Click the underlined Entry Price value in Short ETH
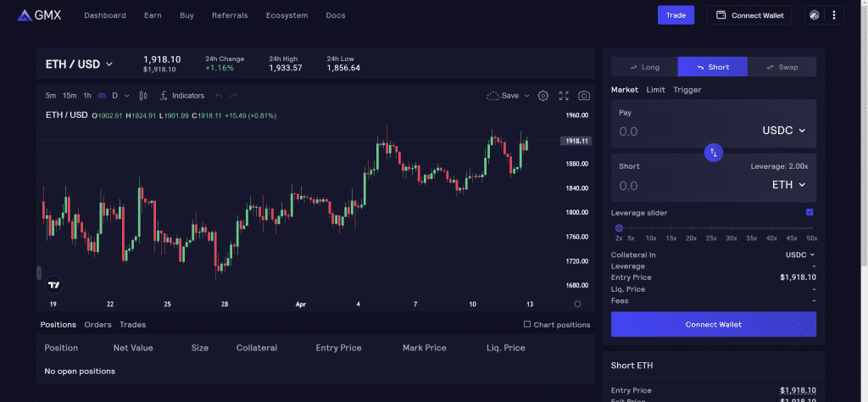 point(798,390)
